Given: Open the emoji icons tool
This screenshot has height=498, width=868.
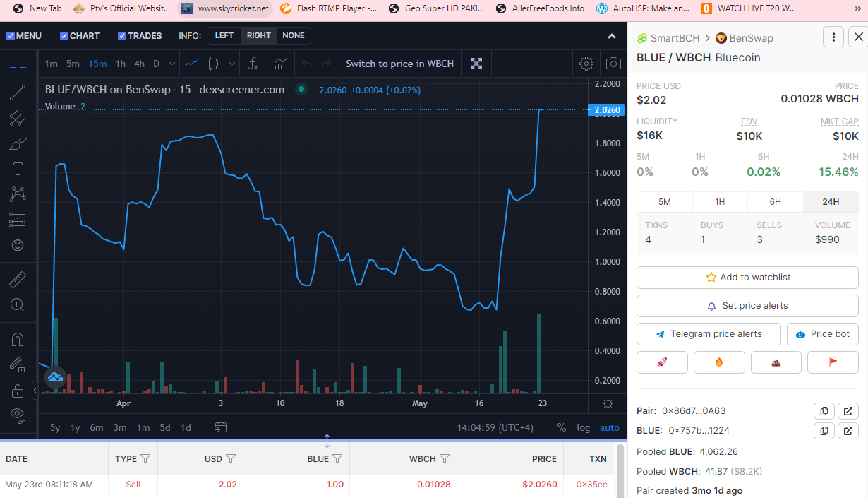Looking at the screenshot, I should coord(18,245).
